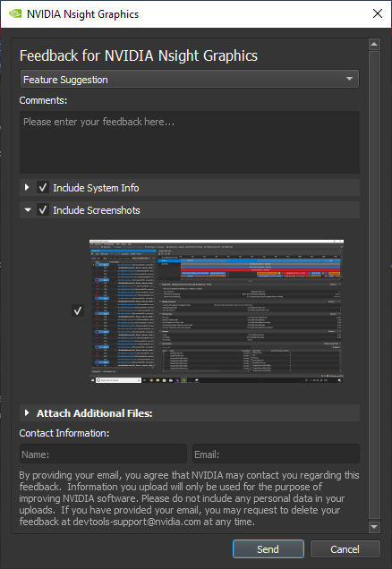Click the captured screenshot thumbnail preview
The image size is (392, 569).
[217, 311]
